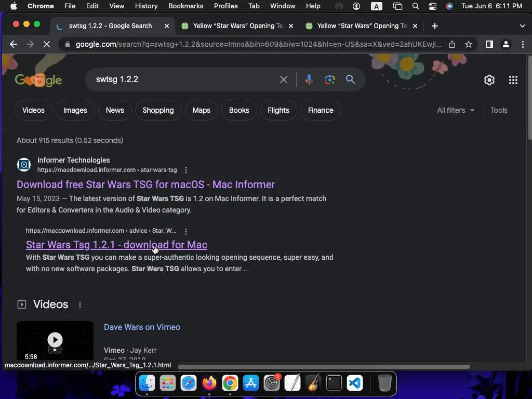This screenshot has height=399, width=532.
Task: Open Terminal from the dock
Action: [x=334, y=383]
